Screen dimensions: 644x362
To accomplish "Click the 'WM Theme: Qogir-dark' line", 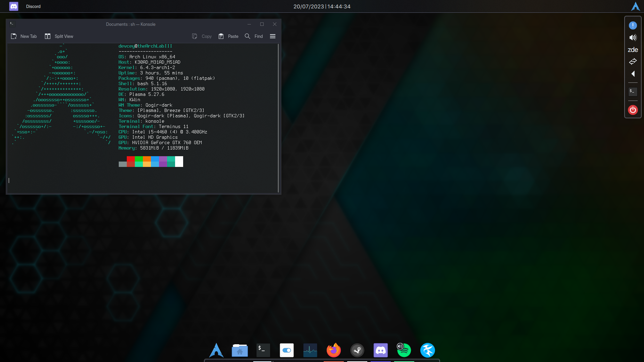I will click(145, 105).
